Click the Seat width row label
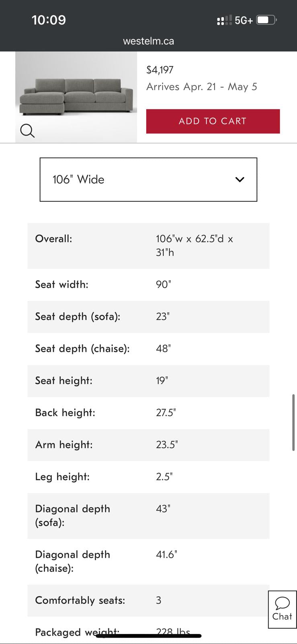This screenshot has width=297, height=644. 61,285
